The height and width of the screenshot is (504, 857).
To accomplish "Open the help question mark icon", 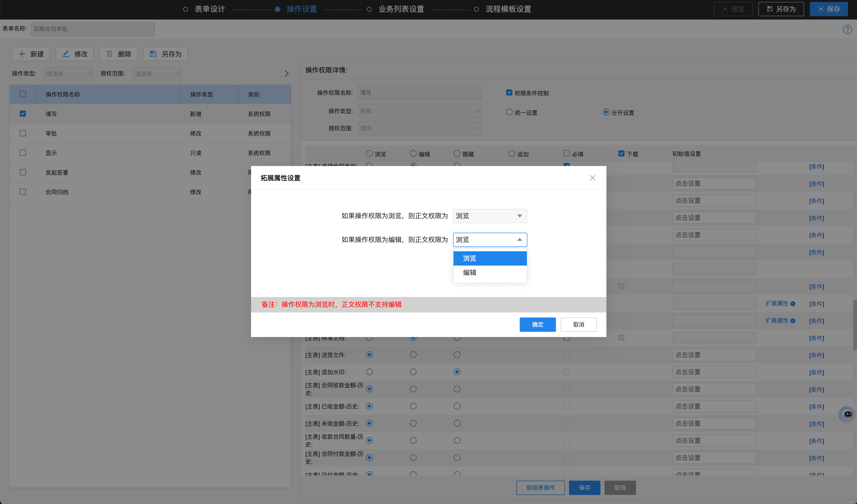I will [847, 30].
